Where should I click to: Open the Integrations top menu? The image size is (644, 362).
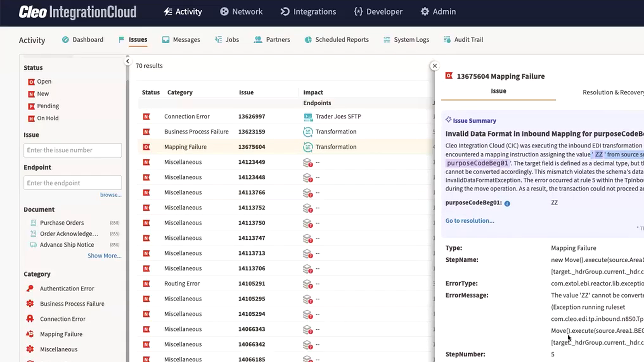308,12
